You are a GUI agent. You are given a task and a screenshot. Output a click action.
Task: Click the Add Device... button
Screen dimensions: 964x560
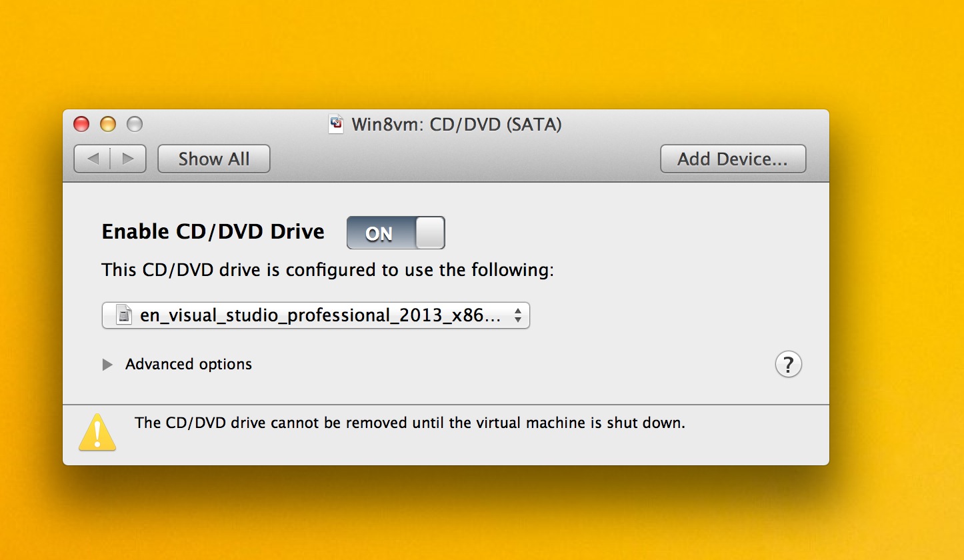(x=733, y=159)
